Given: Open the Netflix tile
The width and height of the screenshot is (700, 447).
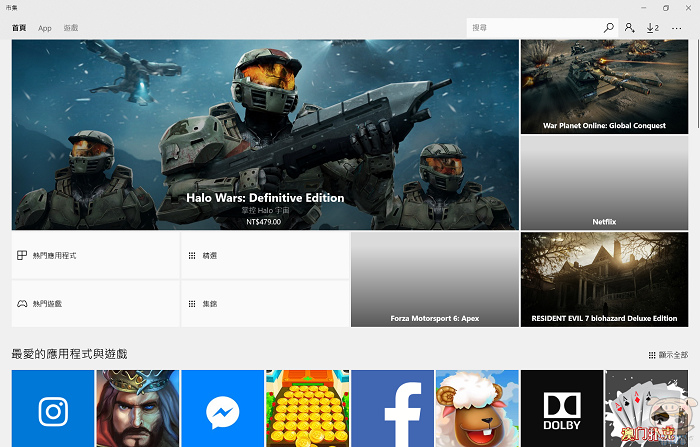Looking at the screenshot, I should click(x=604, y=183).
